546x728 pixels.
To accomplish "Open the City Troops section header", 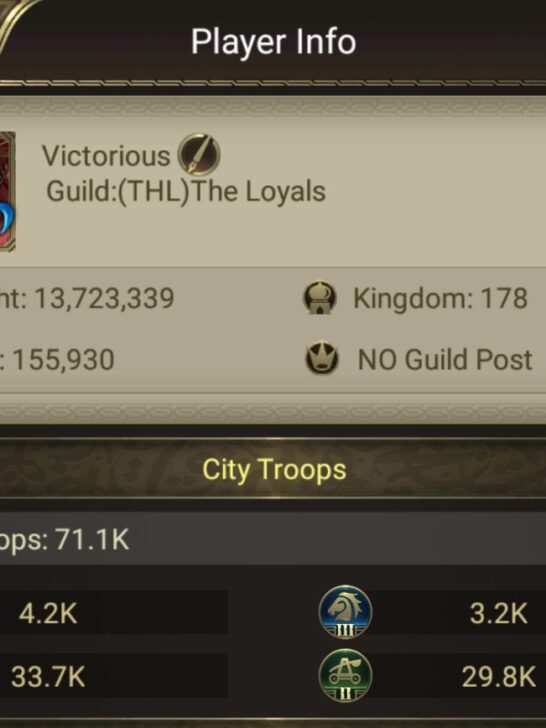I will coord(273,469).
